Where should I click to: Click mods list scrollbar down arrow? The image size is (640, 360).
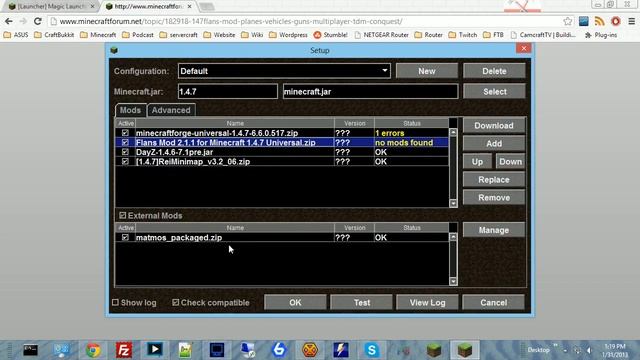[453, 203]
